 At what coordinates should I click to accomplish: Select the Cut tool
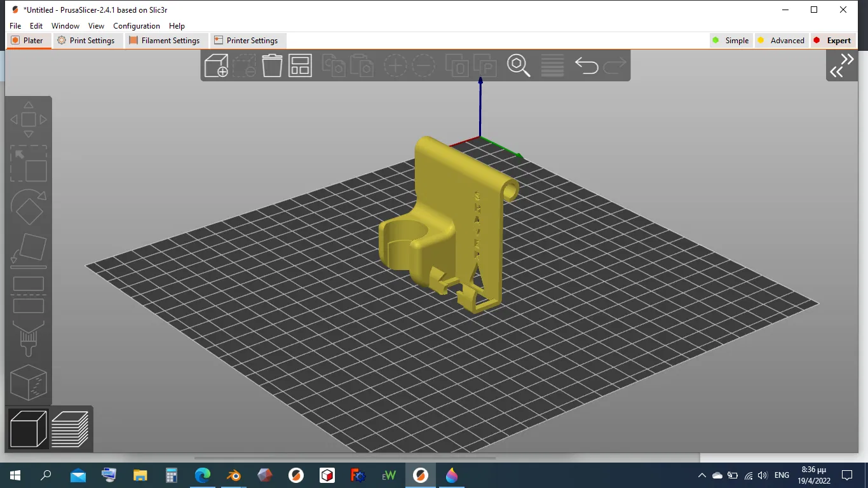tap(29, 295)
